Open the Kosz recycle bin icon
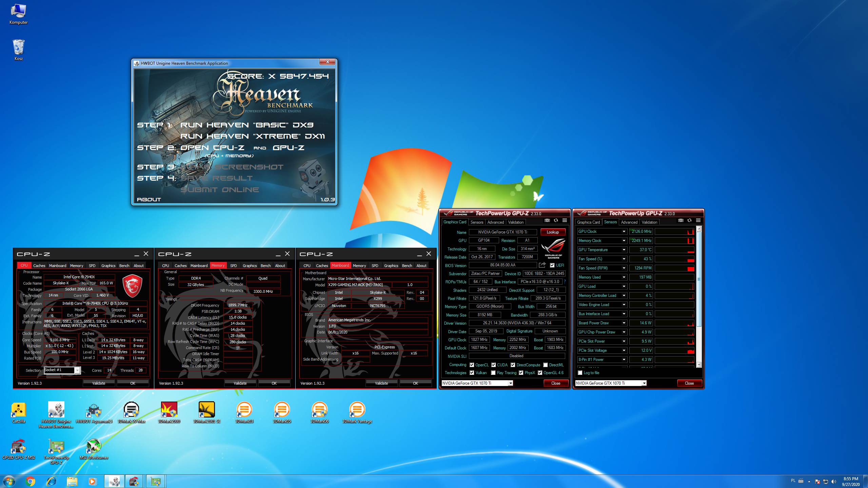868x488 pixels. click(19, 49)
